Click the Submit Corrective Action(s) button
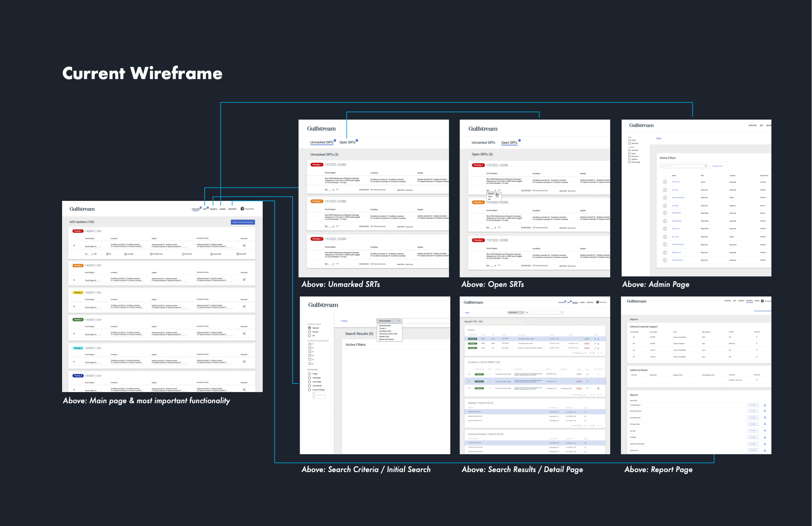Image resolution: width=812 pixels, height=526 pixels. (243, 222)
